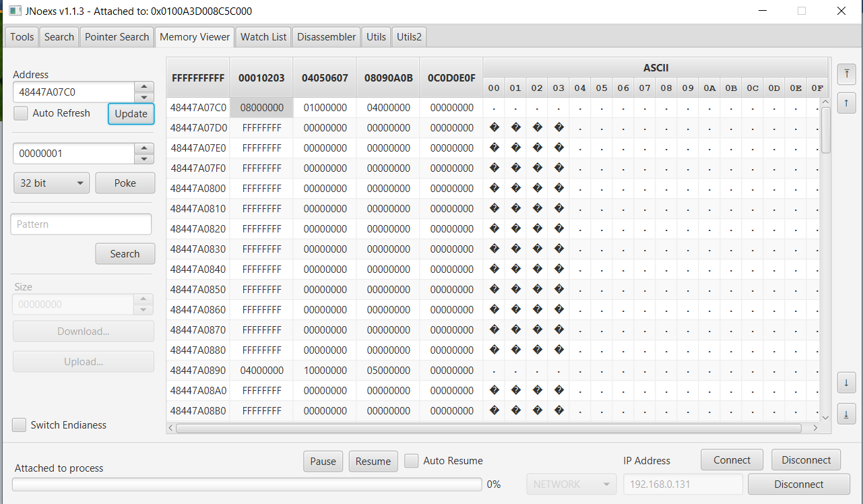This screenshot has height=504, width=863.
Task: Click the 04050607 column header
Action: coord(325,77)
